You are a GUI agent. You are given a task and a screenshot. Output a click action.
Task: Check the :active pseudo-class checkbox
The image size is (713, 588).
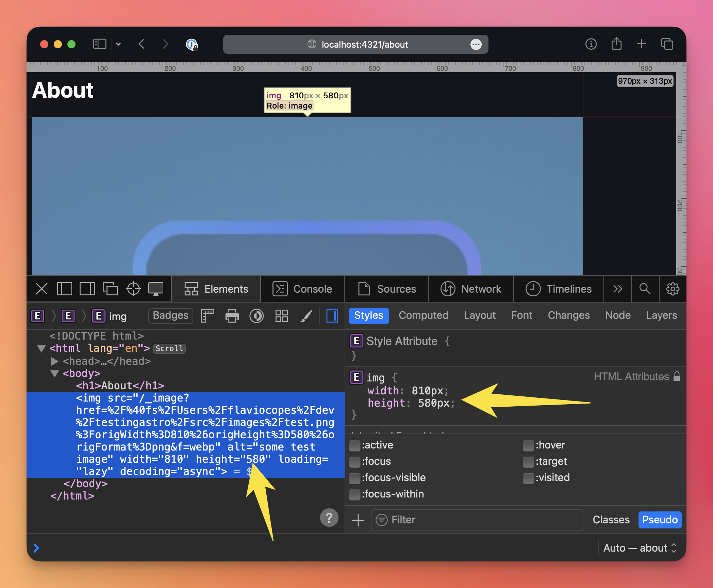coord(355,445)
